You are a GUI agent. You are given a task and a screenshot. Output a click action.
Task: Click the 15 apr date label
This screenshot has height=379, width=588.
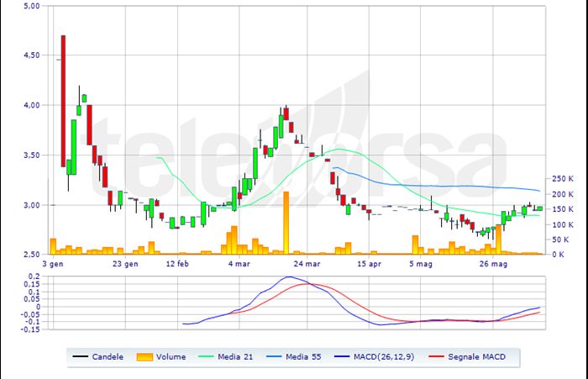369,264
